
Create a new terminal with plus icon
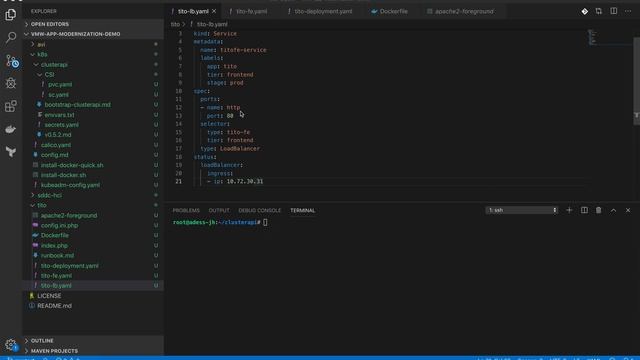(x=569, y=210)
